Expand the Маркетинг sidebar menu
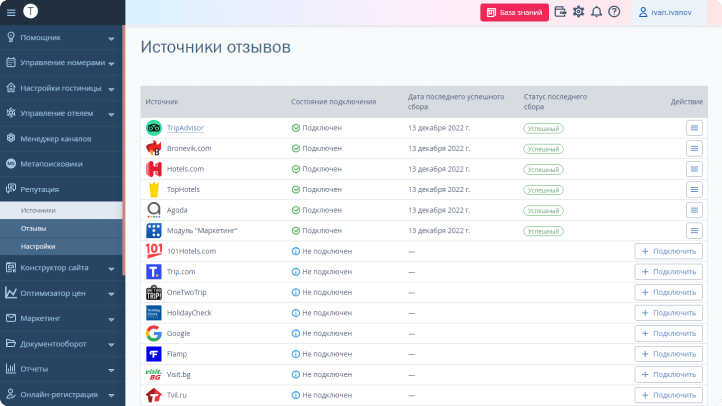Viewport: 722px width, 406px height. [x=61, y=319]
